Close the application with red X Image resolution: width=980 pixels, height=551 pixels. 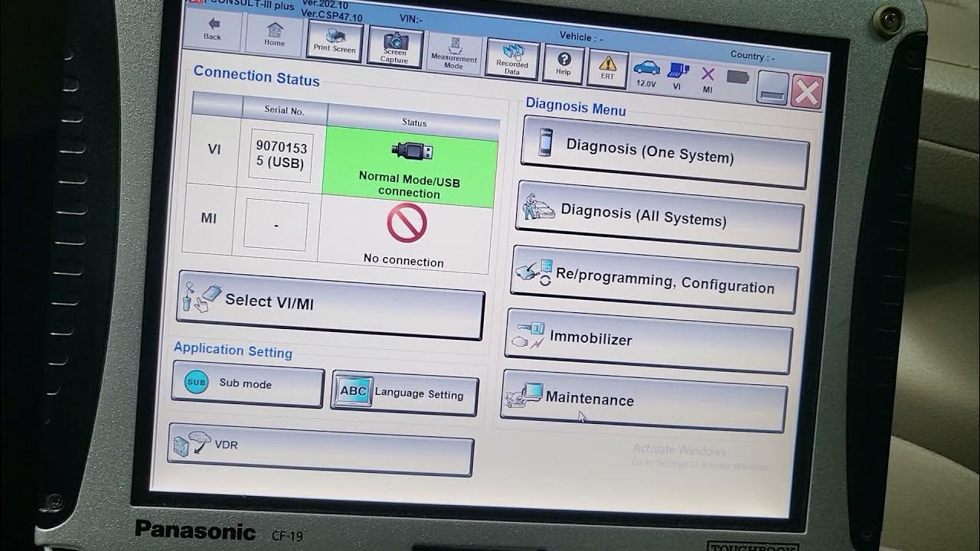(x=806, y=92)
